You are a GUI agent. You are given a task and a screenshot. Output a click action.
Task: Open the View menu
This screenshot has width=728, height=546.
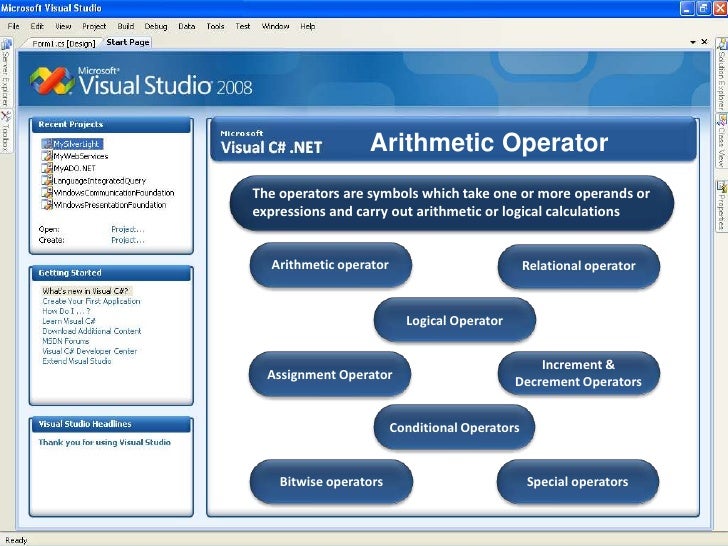coord(63,26)
